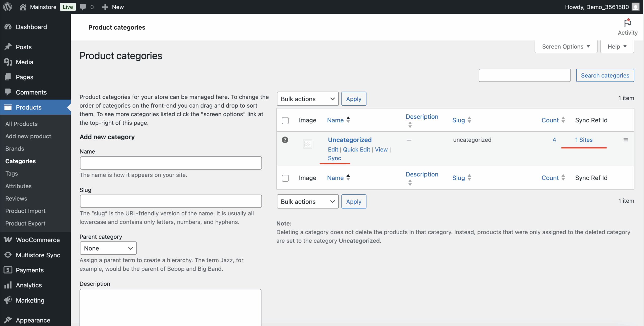The height and width of the screenshot is (326, 644).
Task: Click the comments bubble icon in admin bar
Action: tap(83, 7)
